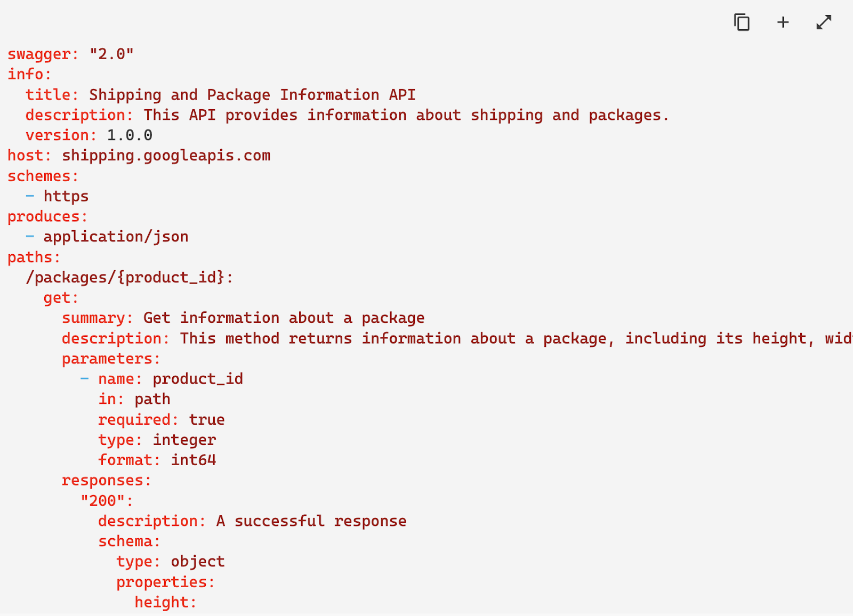Click the get method key
The height and width of the screenshot is (616, 853).
tap(60, 298)
